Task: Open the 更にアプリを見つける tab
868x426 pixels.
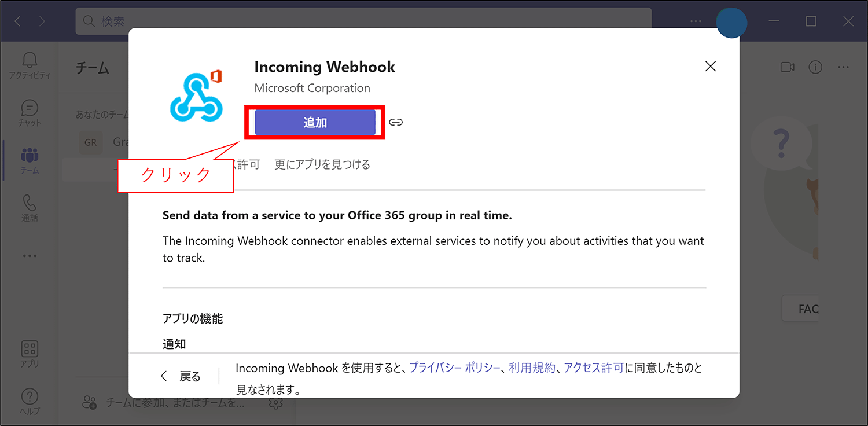Action: (x=322, y=164)
